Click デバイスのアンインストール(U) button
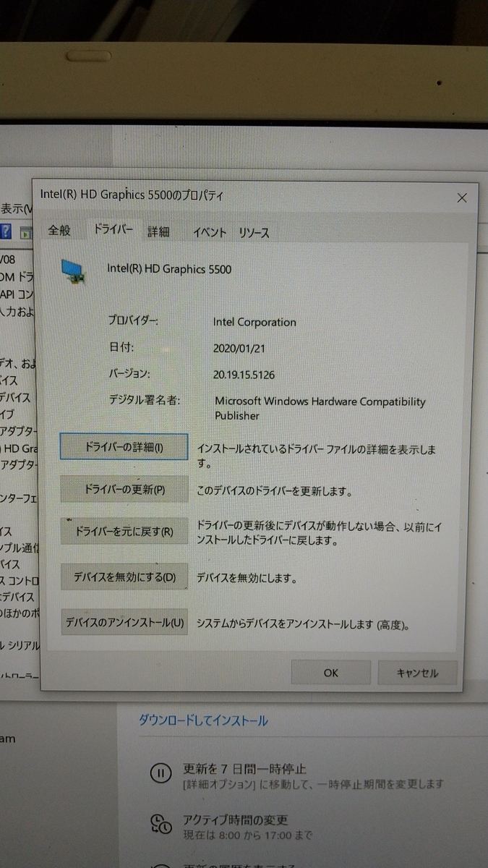The width and height of the screenshot is (488, 868). [x=124, y=622]
